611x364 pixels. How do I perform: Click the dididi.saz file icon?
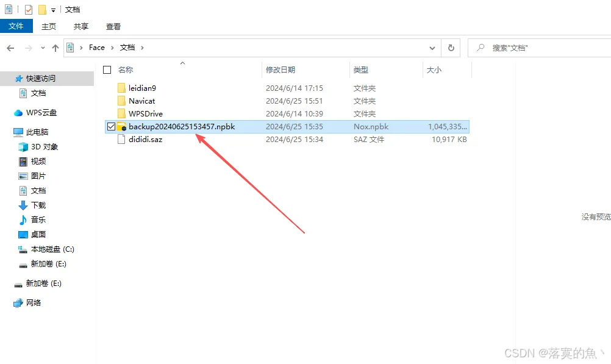(x=121, y=140)
